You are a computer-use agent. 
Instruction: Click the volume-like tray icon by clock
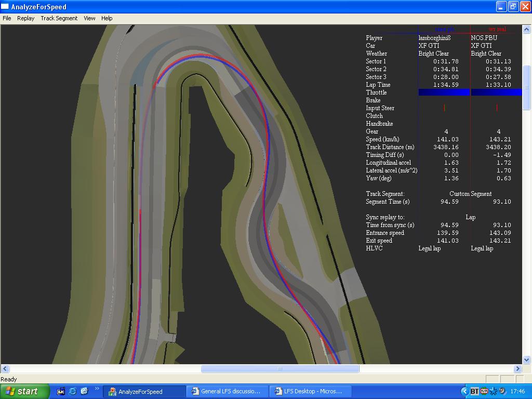(x=502, y=391)
